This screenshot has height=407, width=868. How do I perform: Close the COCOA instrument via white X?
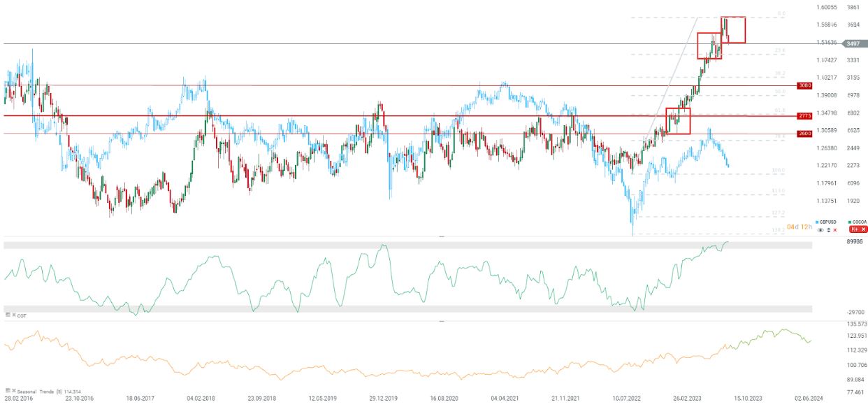point(863,229)
